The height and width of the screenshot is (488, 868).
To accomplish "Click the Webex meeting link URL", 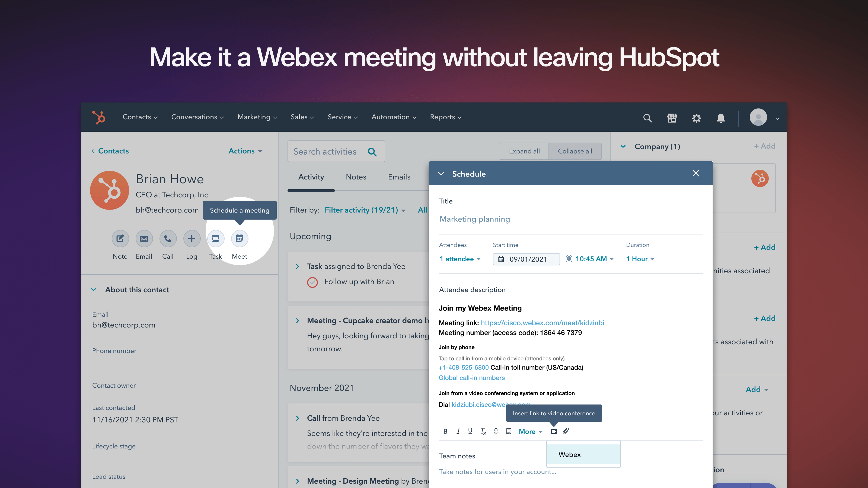I will coord(542,322).
